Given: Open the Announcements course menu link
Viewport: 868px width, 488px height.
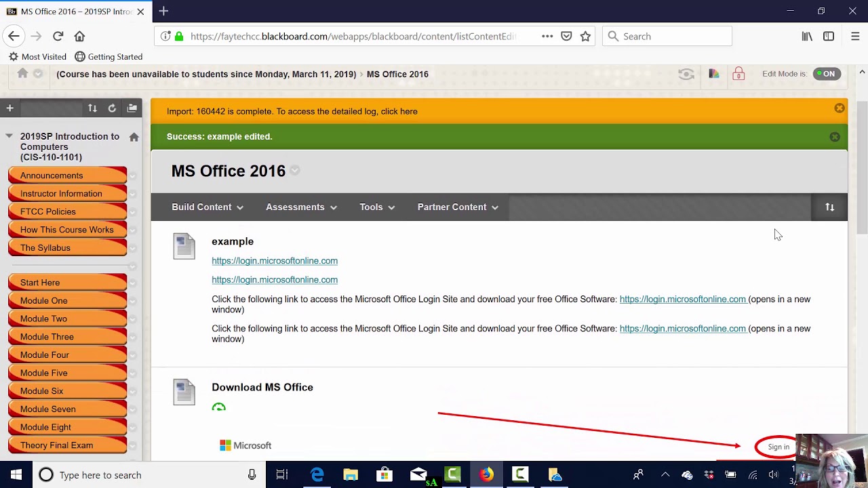Looking at the screenshot, I should pos(52,176).
